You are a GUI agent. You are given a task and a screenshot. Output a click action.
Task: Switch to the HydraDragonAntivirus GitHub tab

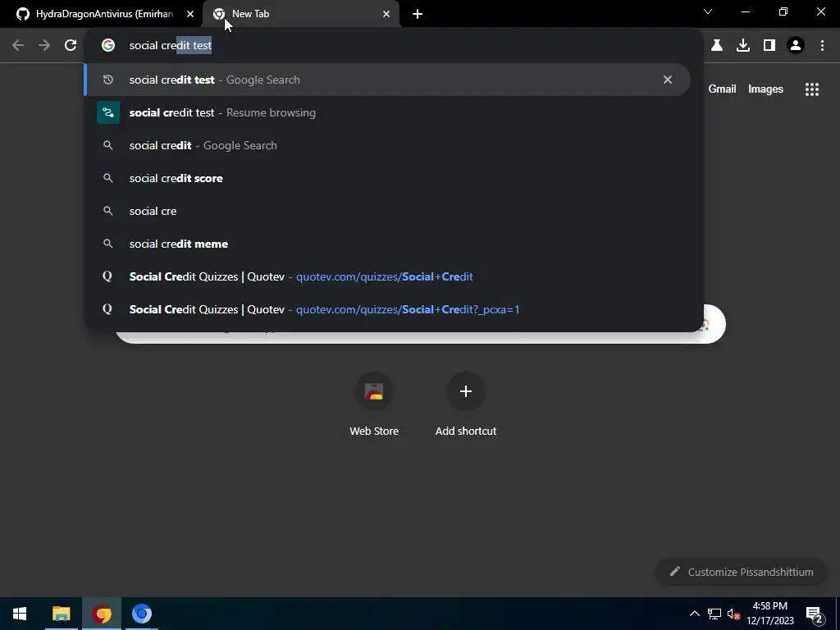pyautogui.click(x=101, y=14)
